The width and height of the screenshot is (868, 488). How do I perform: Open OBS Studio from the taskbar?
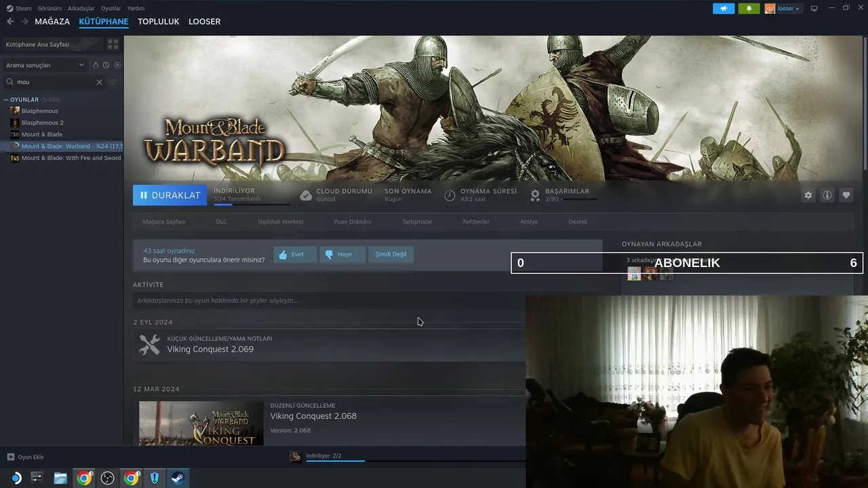[107, 478]
